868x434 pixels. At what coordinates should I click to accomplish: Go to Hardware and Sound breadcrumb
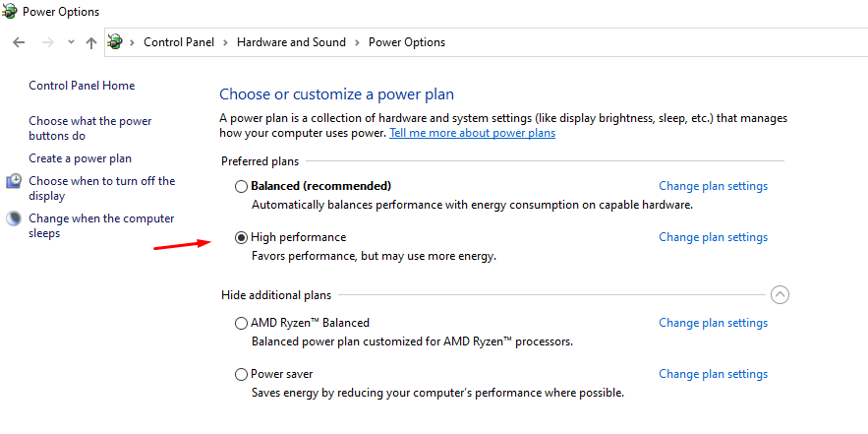[291, 42]
